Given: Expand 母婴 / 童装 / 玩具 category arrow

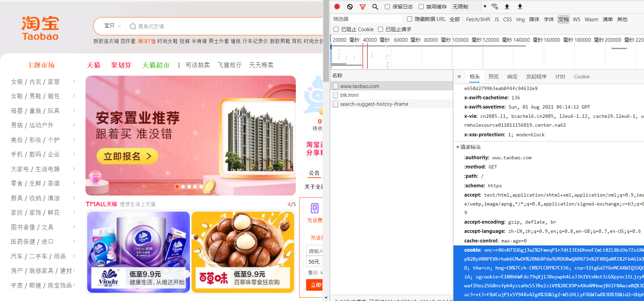Looking at the screenshot, I should click(x=74, y=111).
